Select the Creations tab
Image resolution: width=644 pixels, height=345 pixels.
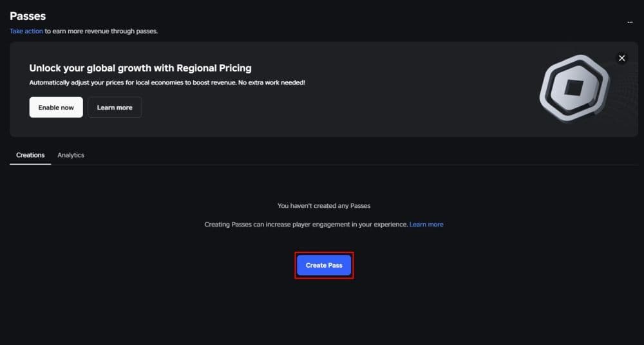point(30,155)
